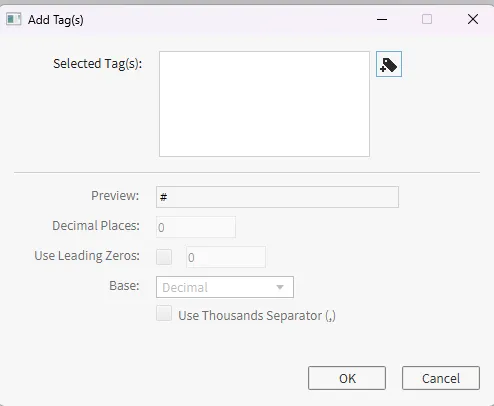494x406 pixels.
Task: Minimize the Add Tag(s) dialog
Action: pyautogui.click(x=382, y=19)
